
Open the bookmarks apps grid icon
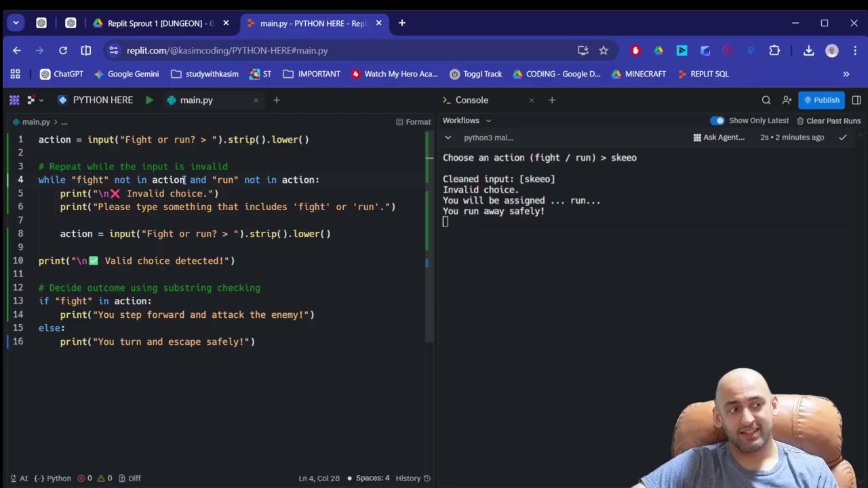coord(15,74)
